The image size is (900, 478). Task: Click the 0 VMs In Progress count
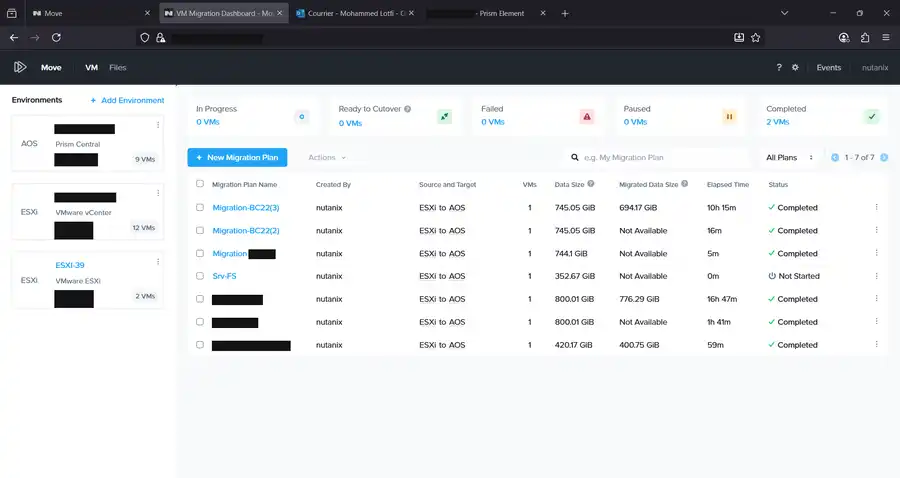208,122
